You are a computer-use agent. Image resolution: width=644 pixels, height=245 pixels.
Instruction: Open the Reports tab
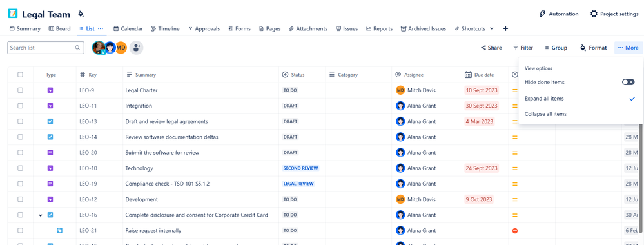(x=379, y=29)
